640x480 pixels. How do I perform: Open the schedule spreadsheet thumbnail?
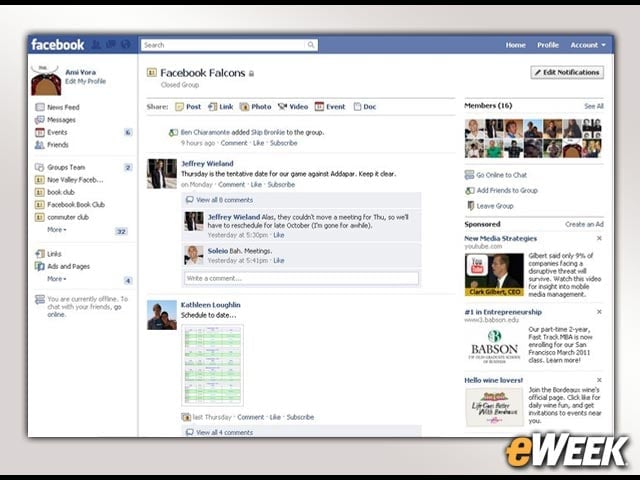[212, 365]
